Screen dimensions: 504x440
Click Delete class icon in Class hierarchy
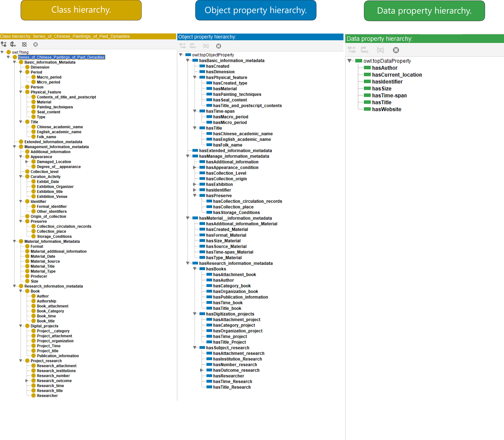point(24,44)
